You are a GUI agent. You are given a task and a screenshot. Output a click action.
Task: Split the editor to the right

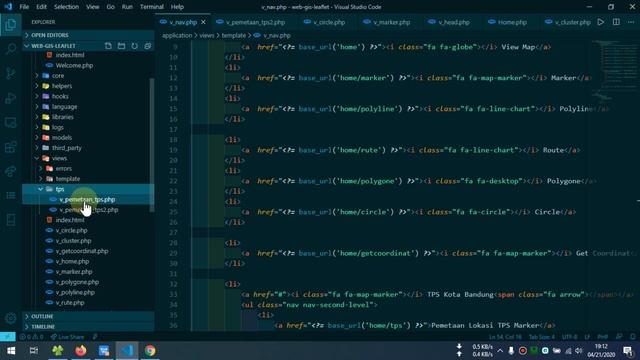tap(616, 22)
